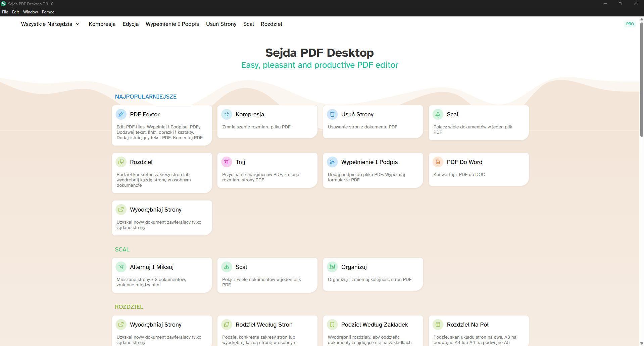Click the PRO badge button
Image resolution: width=644 pixels, height=346 pixels.
(630, 24)
